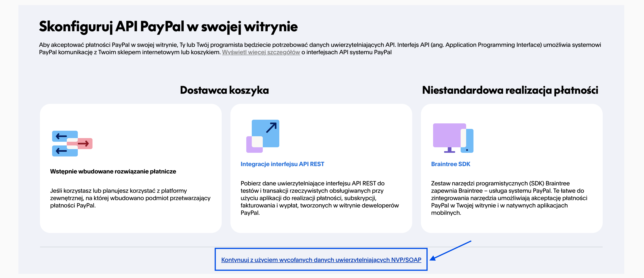Click 'Skonfiguruj API PayPal w swojej witrynie' heading

tap(168, 26)
